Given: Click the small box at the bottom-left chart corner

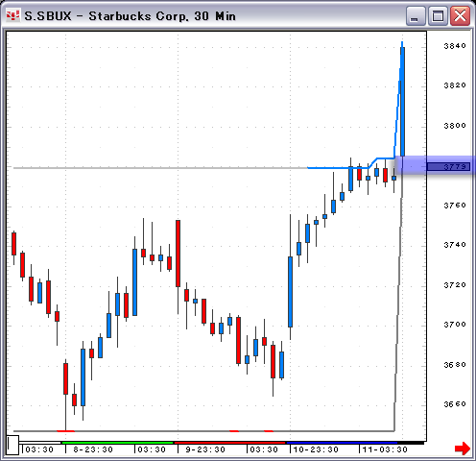Looking at the screenshot, I should [12, 445].
